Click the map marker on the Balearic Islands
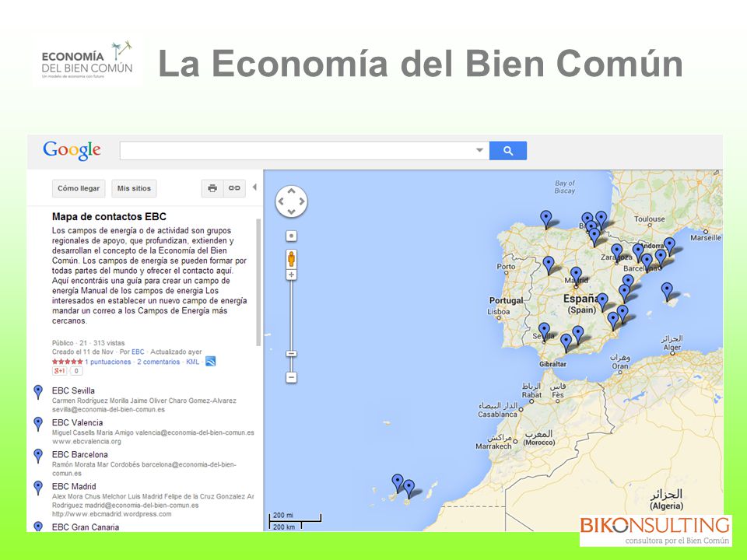 pos(667,292)
